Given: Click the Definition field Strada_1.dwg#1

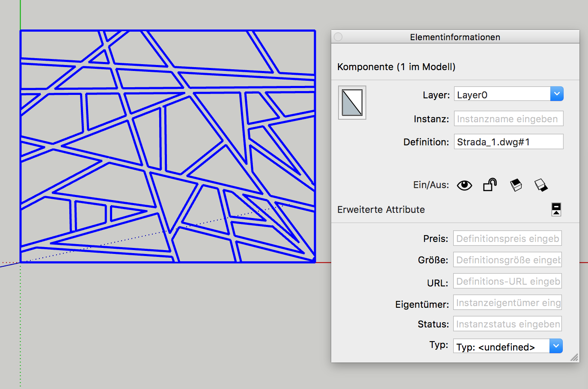Looking at the screenshot, I should (508, 142).
